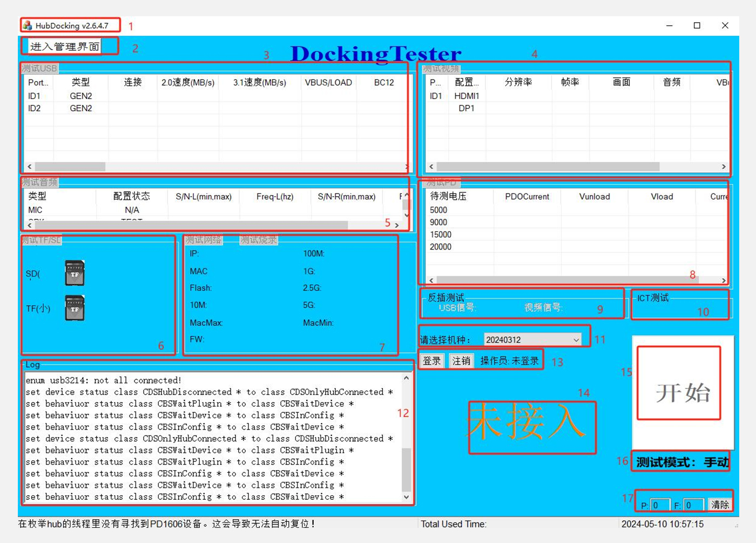This screenshot has width=756, height=543.
Task: Switch to the 测试网络 tab
Action: point(204,239)
